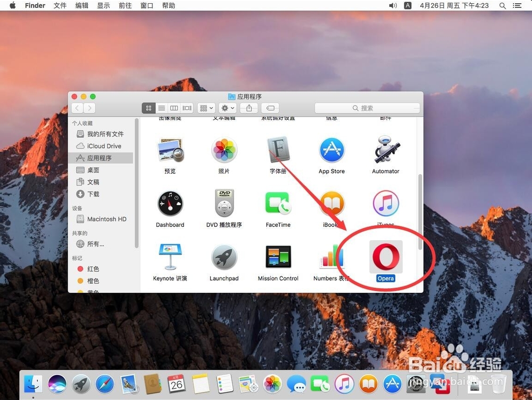The height and width of the screenshot is (400, 532).
Task: Open the gear Action menu dropdown
Action: click(227, 108)
